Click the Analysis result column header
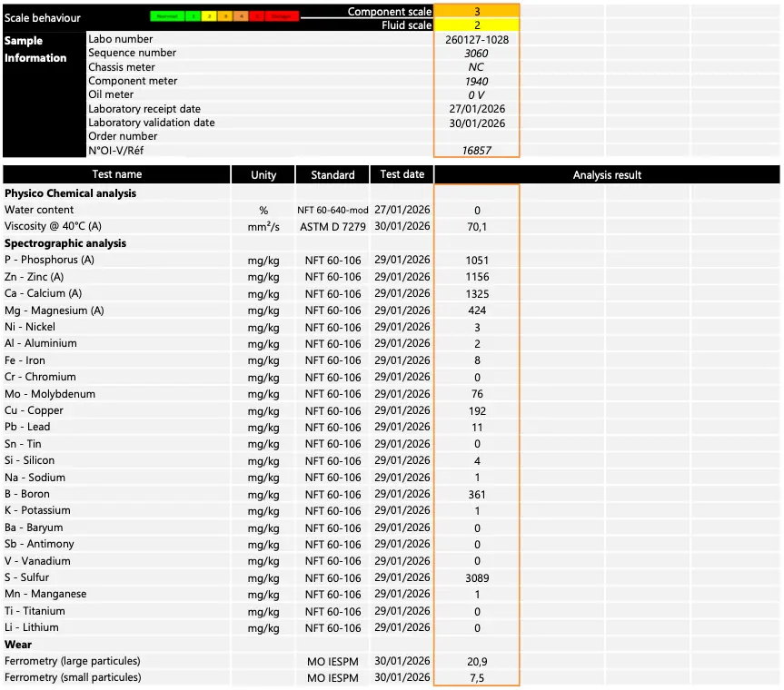The height and width of the screenshot is (690, 784). [x=607, y=175]
